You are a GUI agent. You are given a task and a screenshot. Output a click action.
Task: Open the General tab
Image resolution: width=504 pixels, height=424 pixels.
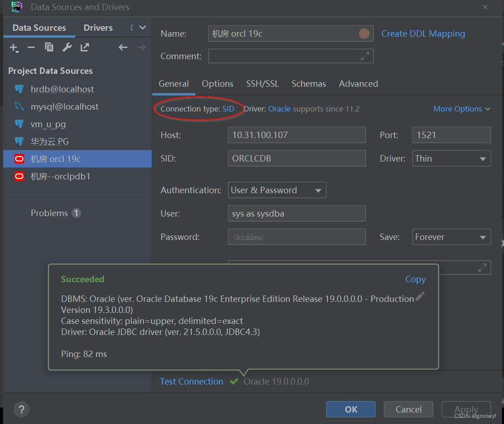coord(173,84)
